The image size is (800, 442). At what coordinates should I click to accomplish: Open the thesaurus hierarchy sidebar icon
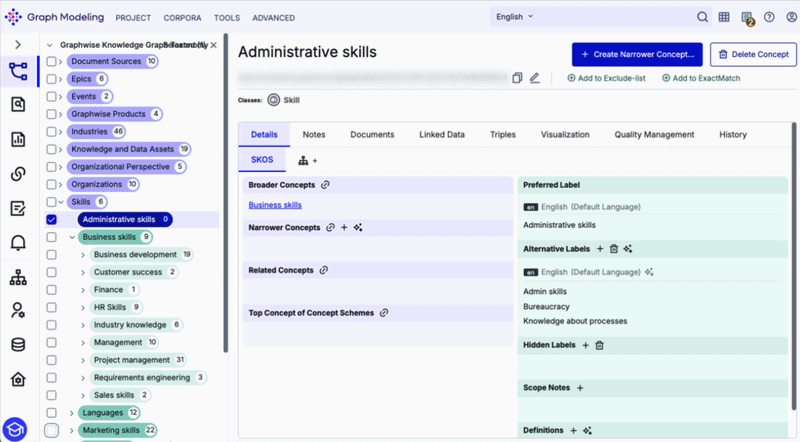(x=18, y=71)
